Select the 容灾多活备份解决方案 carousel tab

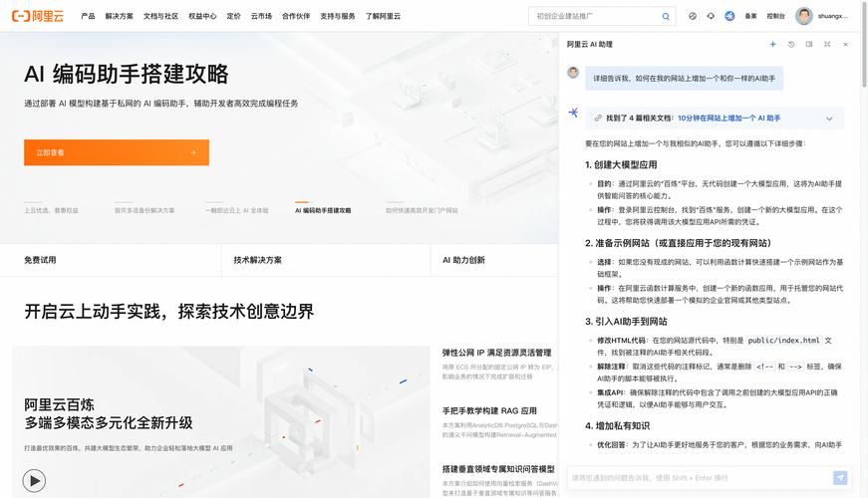click(145, 210)
